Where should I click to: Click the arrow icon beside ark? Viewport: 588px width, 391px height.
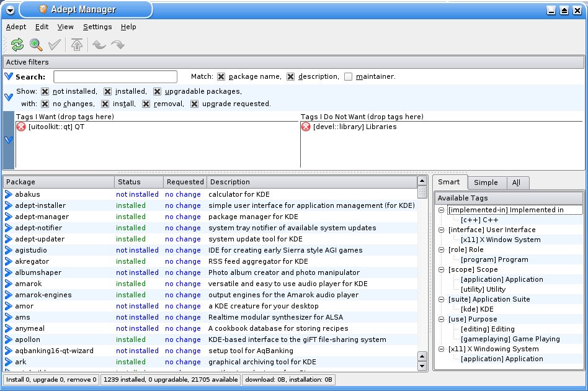point(9,362)
